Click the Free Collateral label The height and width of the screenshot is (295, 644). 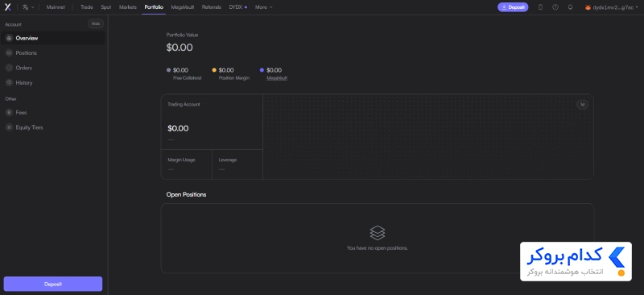188,77
